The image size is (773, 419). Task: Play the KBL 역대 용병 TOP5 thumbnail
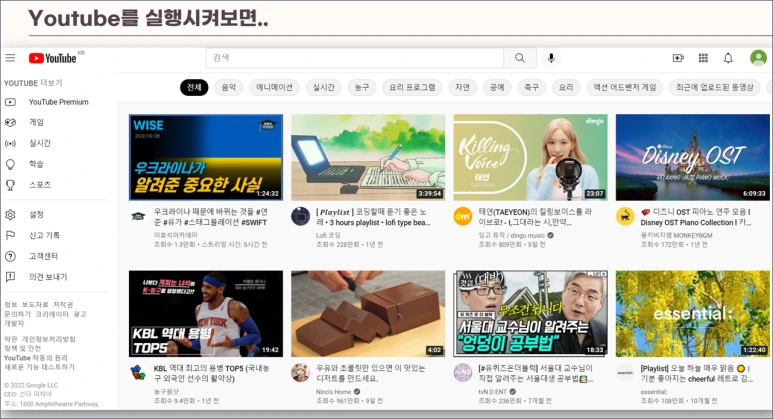click(206, 314)
